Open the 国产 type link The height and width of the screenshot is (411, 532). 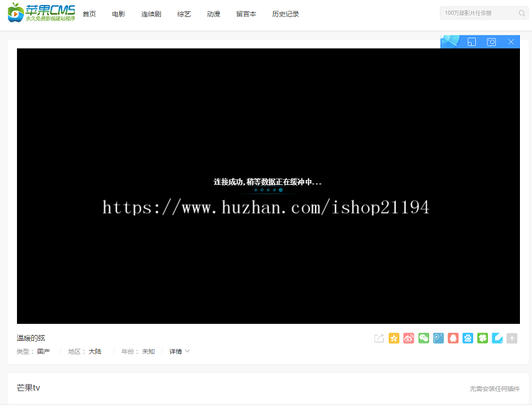(43, 351)
